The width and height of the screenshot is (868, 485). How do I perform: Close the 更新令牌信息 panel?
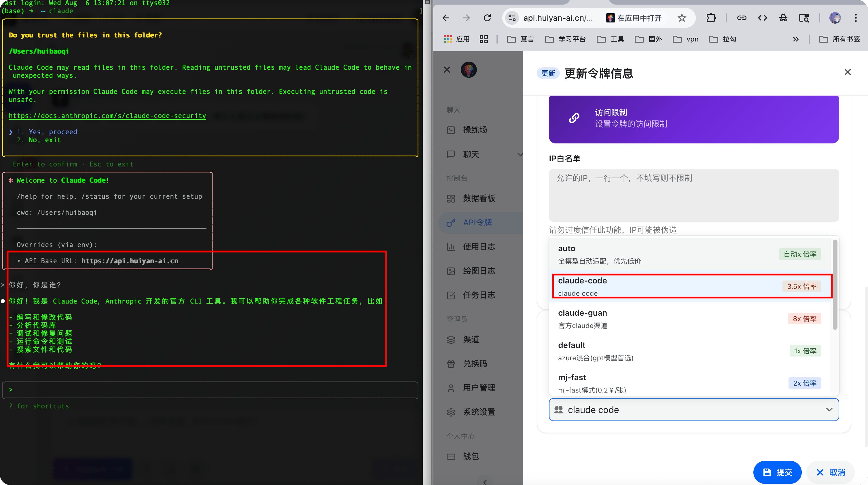click(x=848, y=72)
